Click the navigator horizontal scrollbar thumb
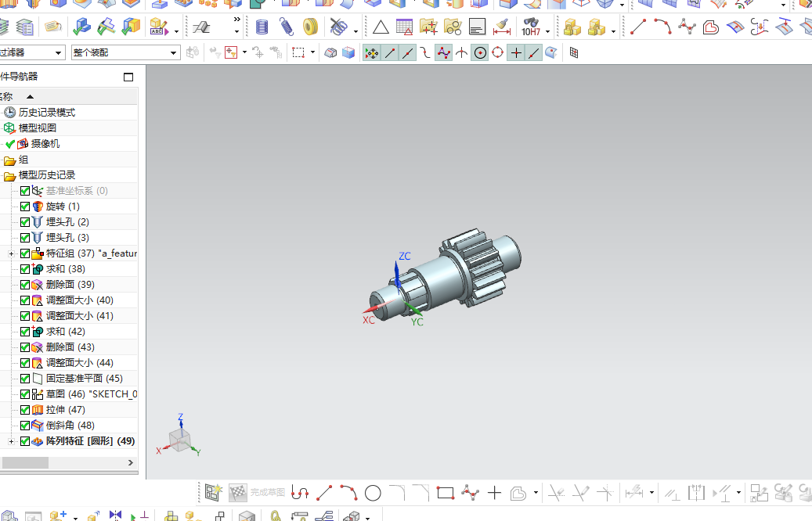Screen dimensions: 812x521 point(25,462)
